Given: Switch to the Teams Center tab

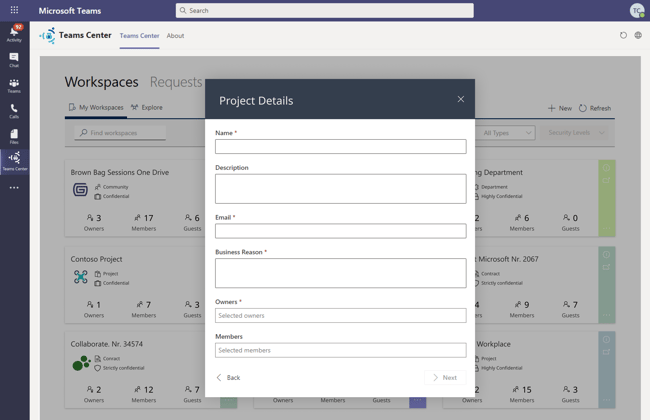Looking at the screenshot, I should [139, 36].
